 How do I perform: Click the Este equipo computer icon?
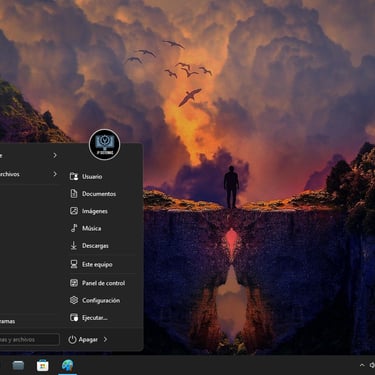(74, 264)
